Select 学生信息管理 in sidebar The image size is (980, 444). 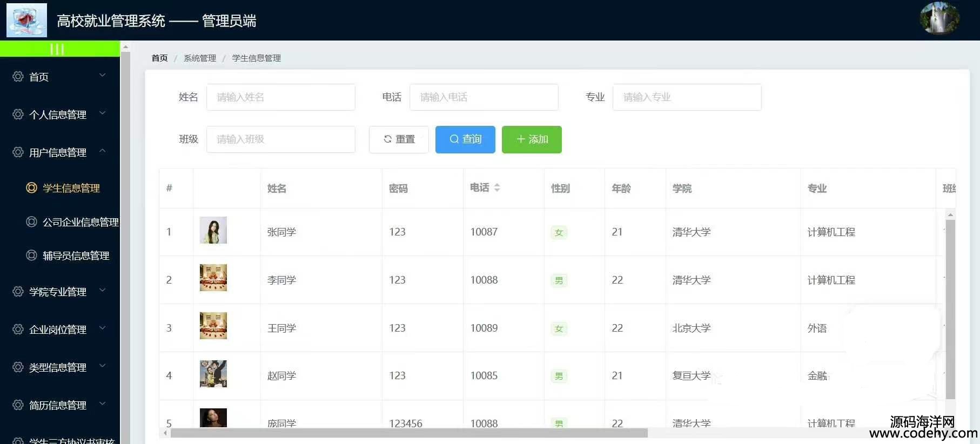(x=71, y=188)
